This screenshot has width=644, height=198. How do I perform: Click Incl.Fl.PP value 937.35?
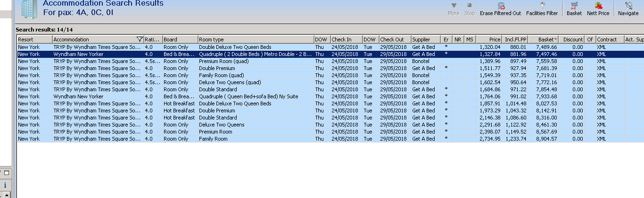coord(518,75)
